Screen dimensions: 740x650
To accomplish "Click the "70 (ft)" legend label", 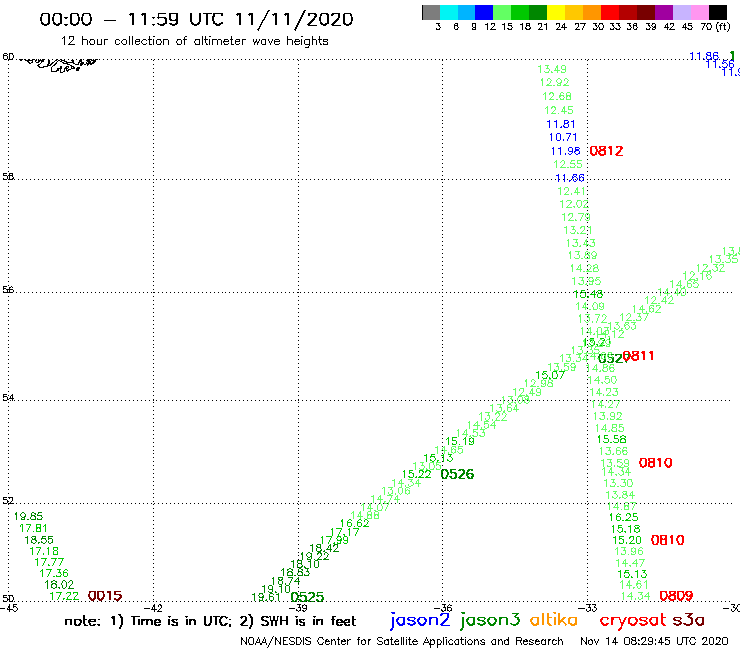I will [715, 27].
